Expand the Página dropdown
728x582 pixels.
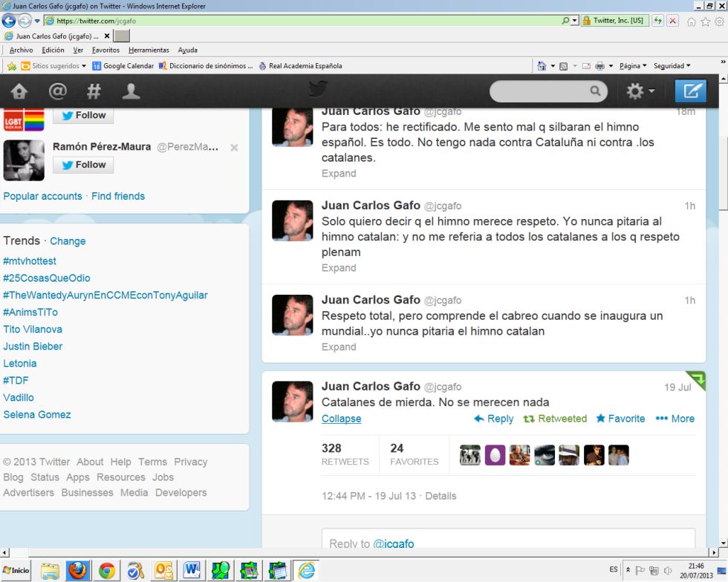click(x=633, y=66)
